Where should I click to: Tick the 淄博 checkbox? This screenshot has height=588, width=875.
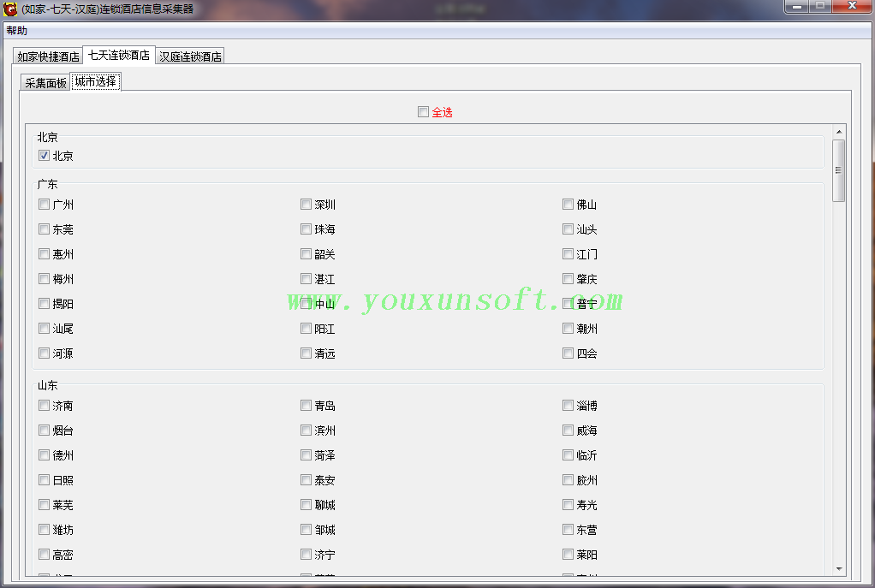(568, 406)
